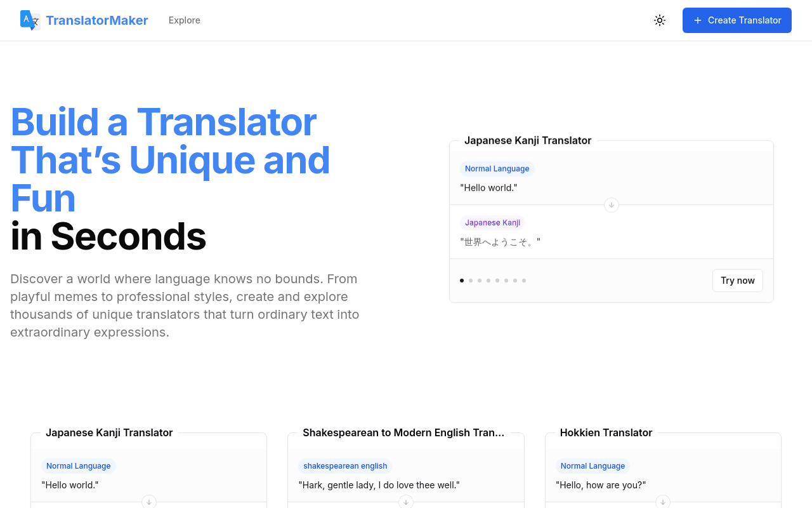Open the lower Japanese Kanji Translator card title
Image resolution: width=812 pixels, height=508 pixels.
click(x=109, y=432)
